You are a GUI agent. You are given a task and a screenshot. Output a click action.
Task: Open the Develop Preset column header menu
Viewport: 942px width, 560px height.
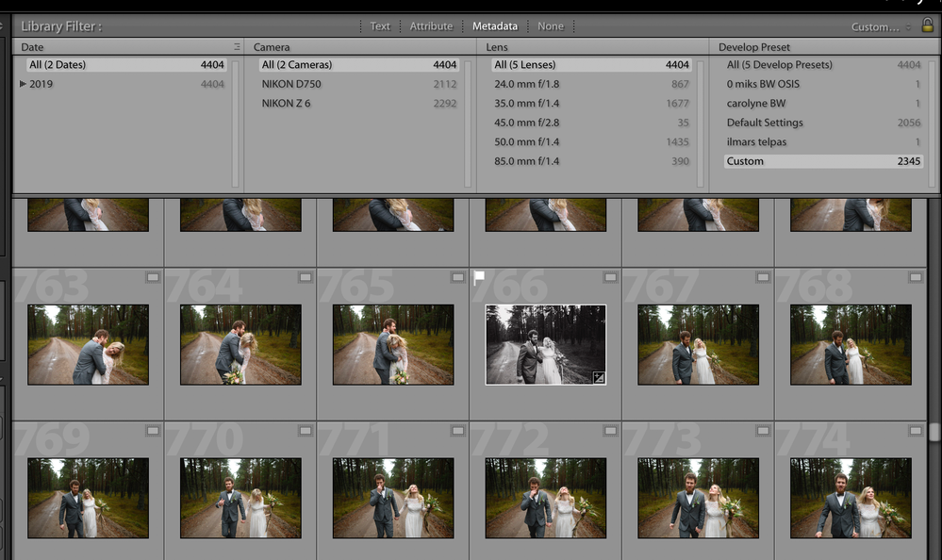coord(754,47)
